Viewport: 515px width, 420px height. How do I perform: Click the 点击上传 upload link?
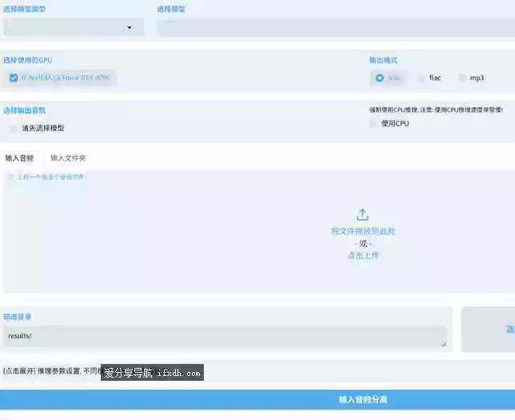[363, 255]
